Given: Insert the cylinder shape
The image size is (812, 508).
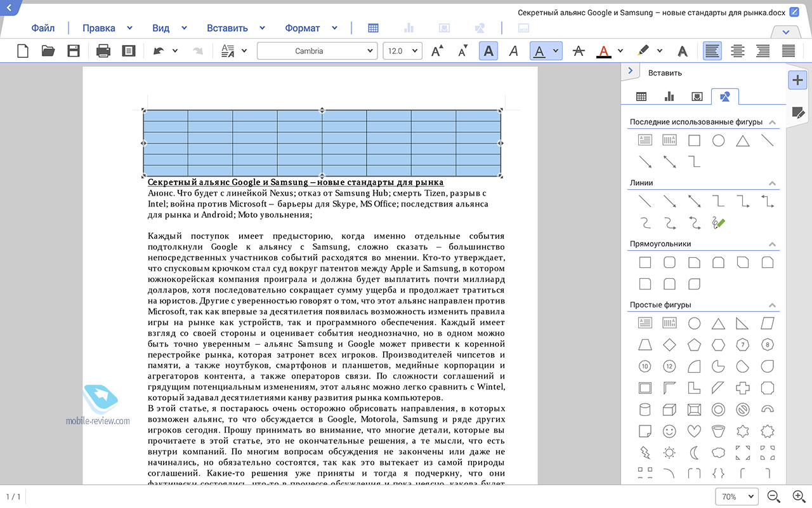Looking at the screenshot, I should (645, 410).
